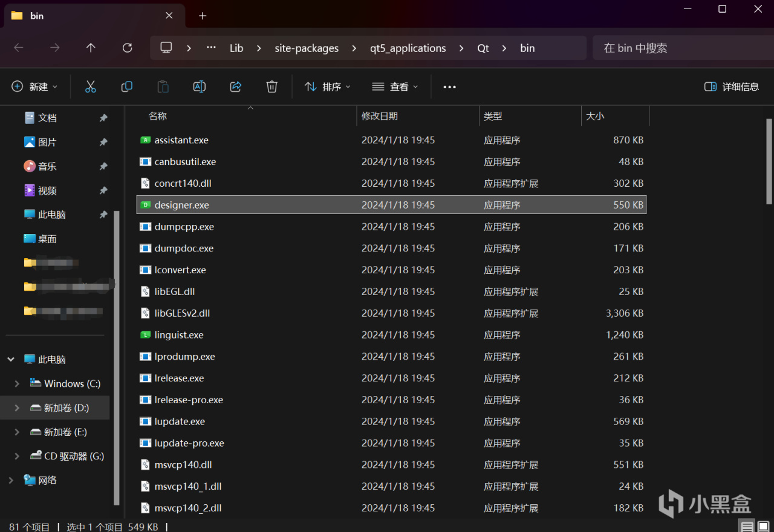
Task: Expand Windows (C:) drive tree node
Action: coord(17,384)
